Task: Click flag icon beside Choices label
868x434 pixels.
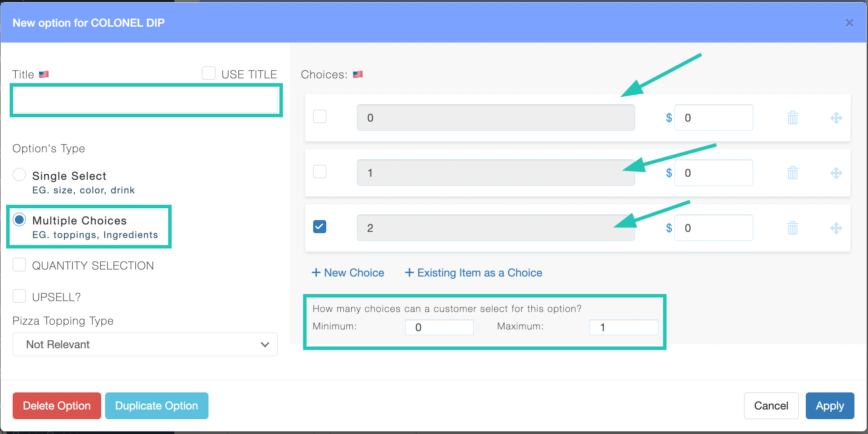Action: pyautogui.click(x=358, y=74)
